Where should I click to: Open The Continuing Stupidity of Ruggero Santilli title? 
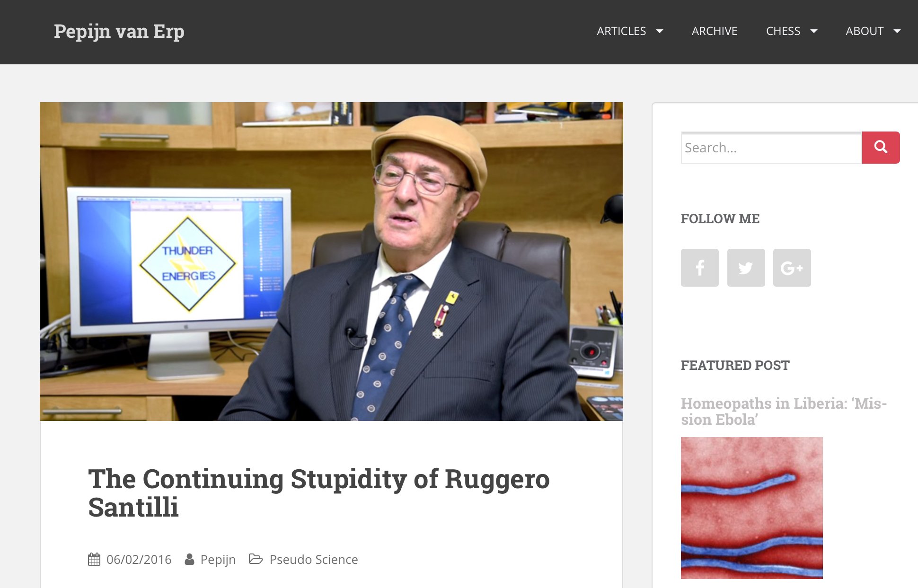319,492
